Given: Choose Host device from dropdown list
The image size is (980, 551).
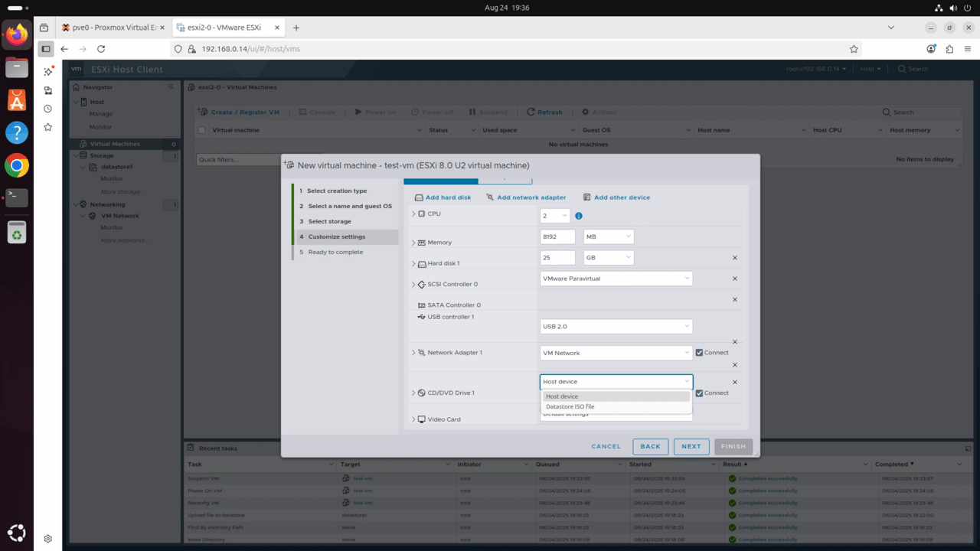Looking at the screenshot, I should (x=616, y=396).
